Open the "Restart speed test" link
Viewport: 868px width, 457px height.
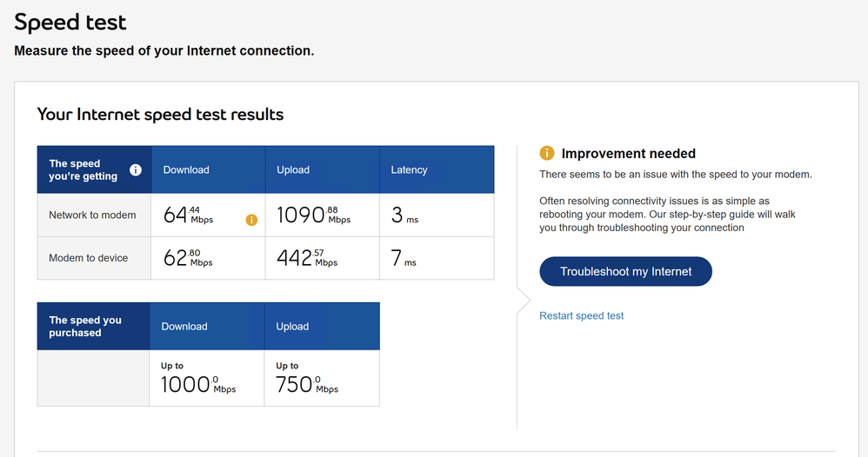(x=582, y=315)
